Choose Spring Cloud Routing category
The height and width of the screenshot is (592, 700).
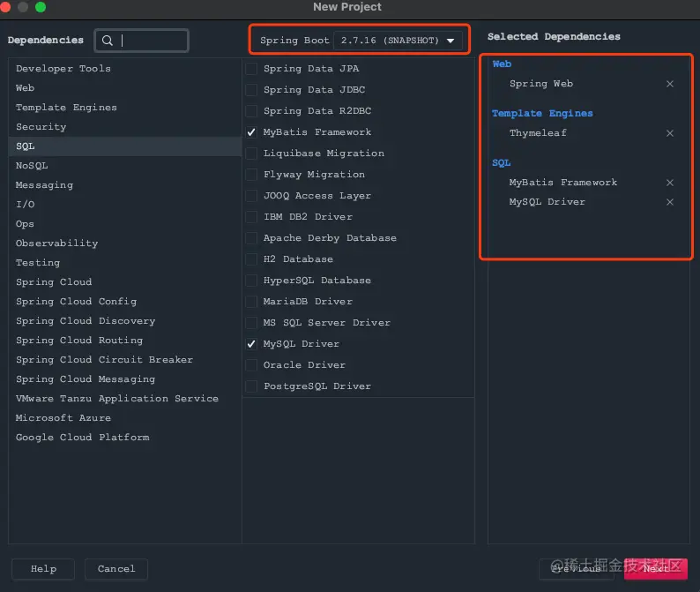[x=125, y=341]
